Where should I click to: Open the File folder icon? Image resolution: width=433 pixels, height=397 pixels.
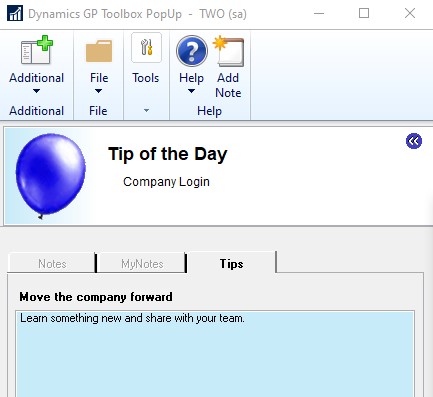(99, 51)
